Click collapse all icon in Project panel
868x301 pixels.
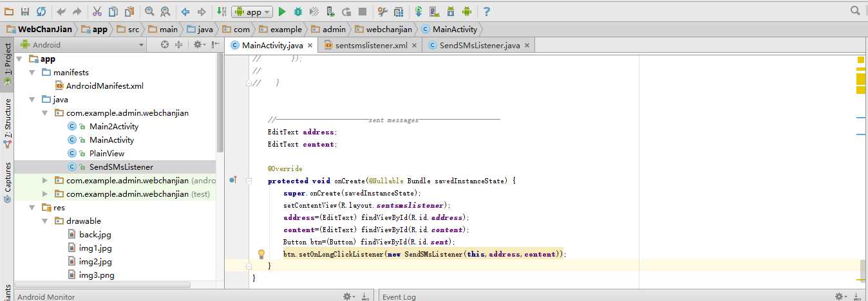tap(179, 44)
